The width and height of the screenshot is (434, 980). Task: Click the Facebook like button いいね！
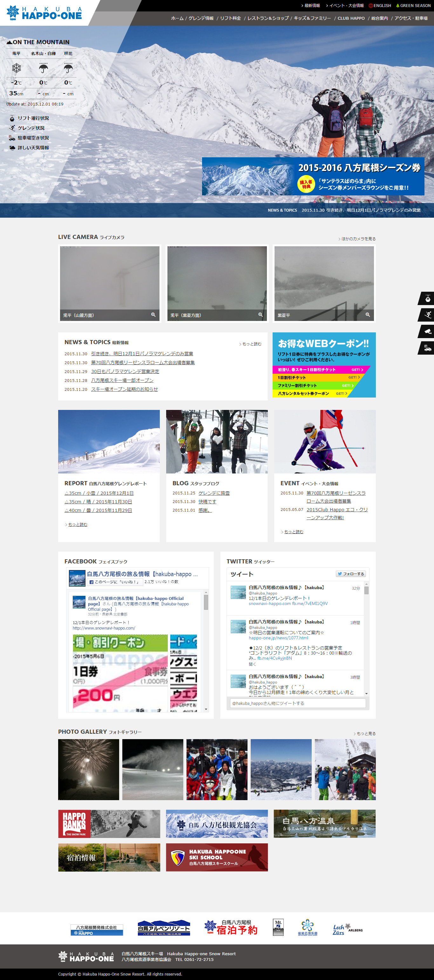tap(115, 582)
